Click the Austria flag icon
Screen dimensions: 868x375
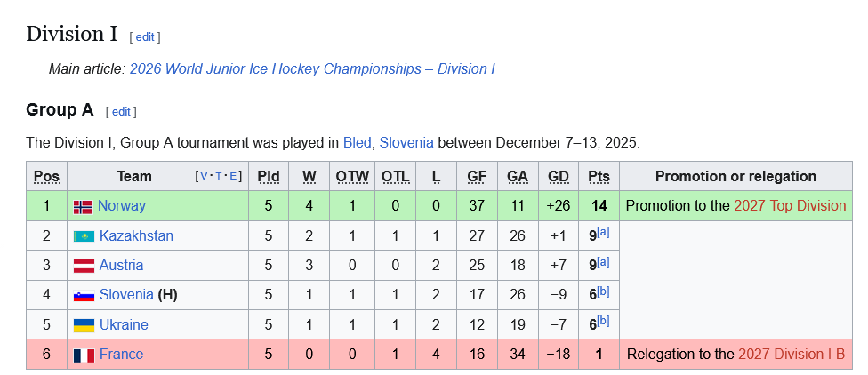tap(84, 266)
